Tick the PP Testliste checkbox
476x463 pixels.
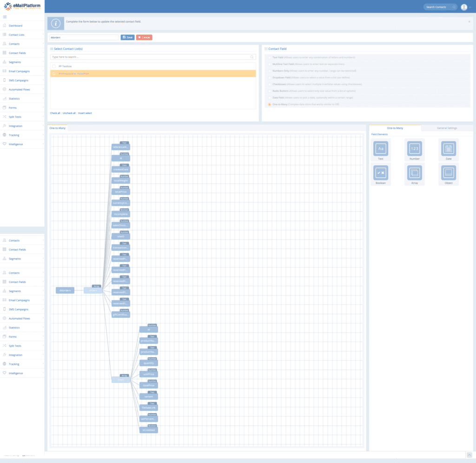click(x=54, y=66)
